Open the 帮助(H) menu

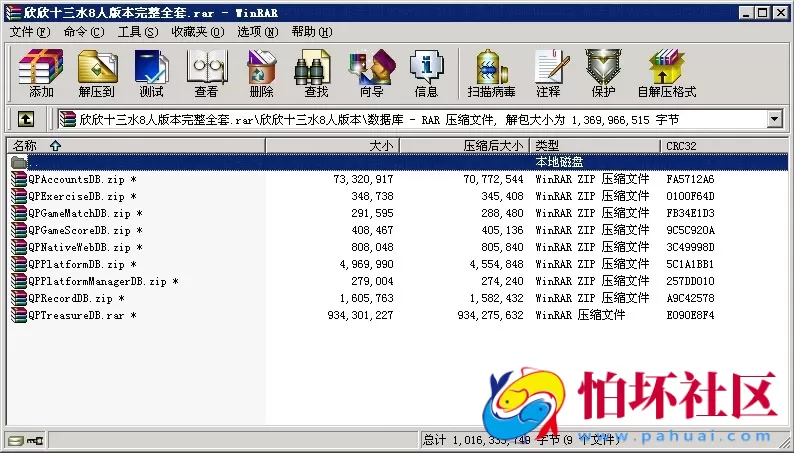[x=312, y=32]
